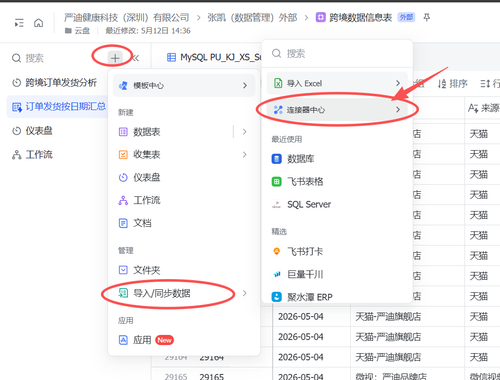Click the orange 飞书打卡 icon
Screen dimensions: 500x380
tap(277, 251)
